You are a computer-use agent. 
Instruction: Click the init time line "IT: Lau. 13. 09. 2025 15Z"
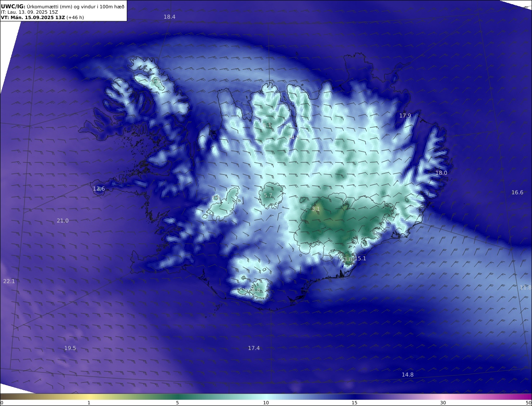coord(29,12)
